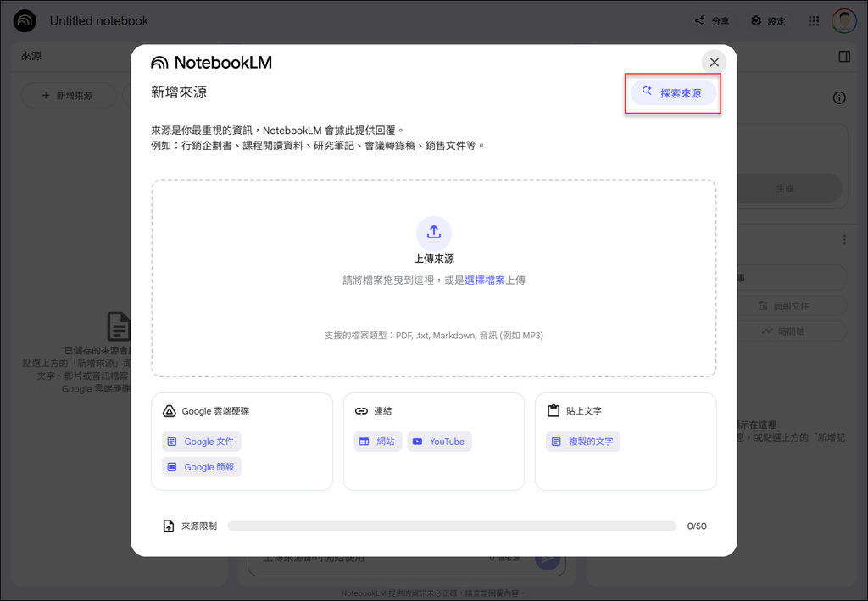Click the Google 雲端硬碟 drive icon

click(169, 411)
